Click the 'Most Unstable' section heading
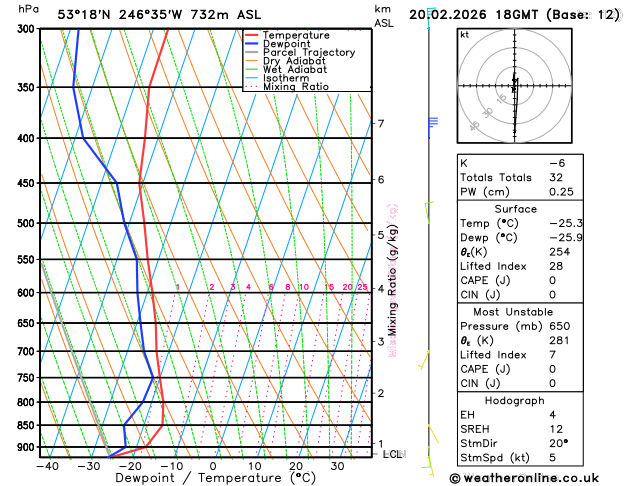 513,312
